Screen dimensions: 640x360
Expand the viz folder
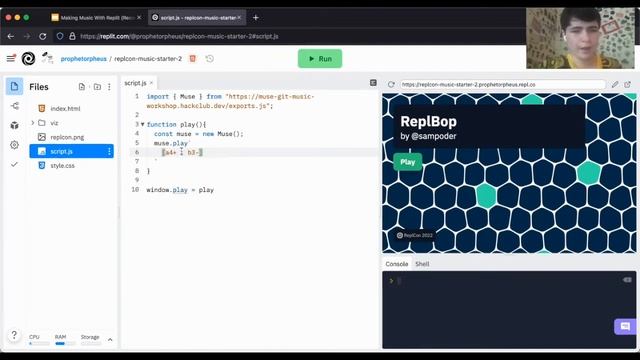(33, 122)
